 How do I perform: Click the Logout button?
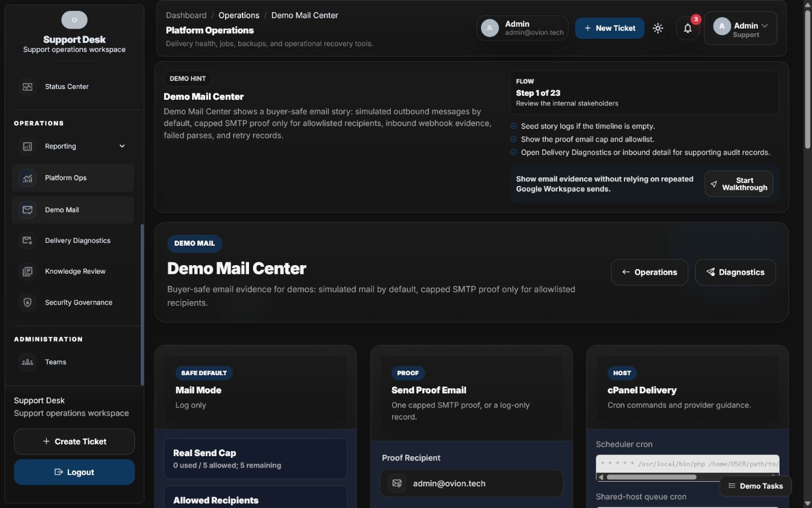click(75, 472)
